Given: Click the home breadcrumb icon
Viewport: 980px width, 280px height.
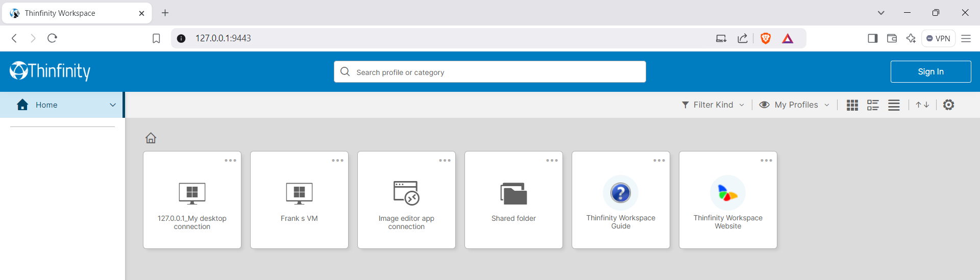Looking at the screenshot, I should (x=151, y=138).
